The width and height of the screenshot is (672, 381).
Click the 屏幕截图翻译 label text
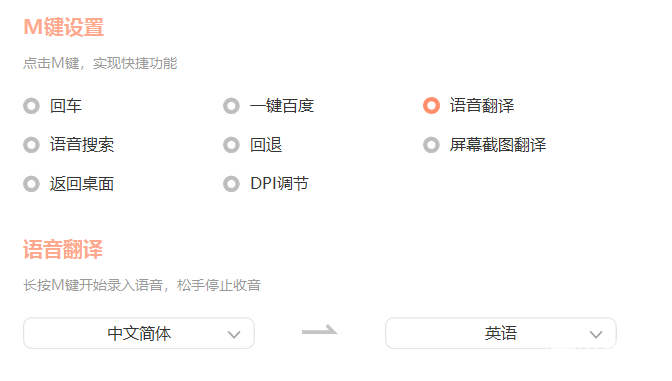click(x=498, y=145)
